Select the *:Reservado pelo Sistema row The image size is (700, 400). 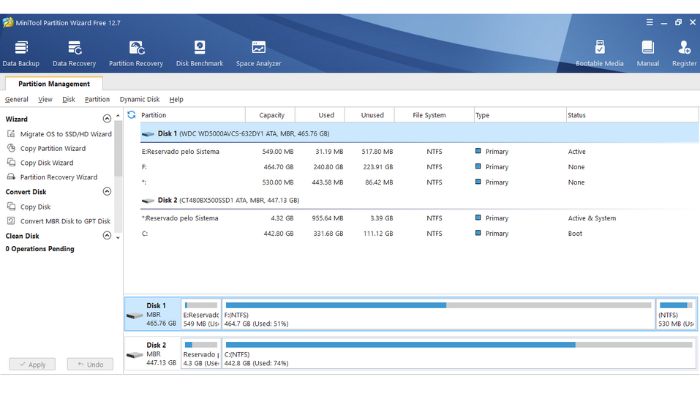(x=419, y=218)
